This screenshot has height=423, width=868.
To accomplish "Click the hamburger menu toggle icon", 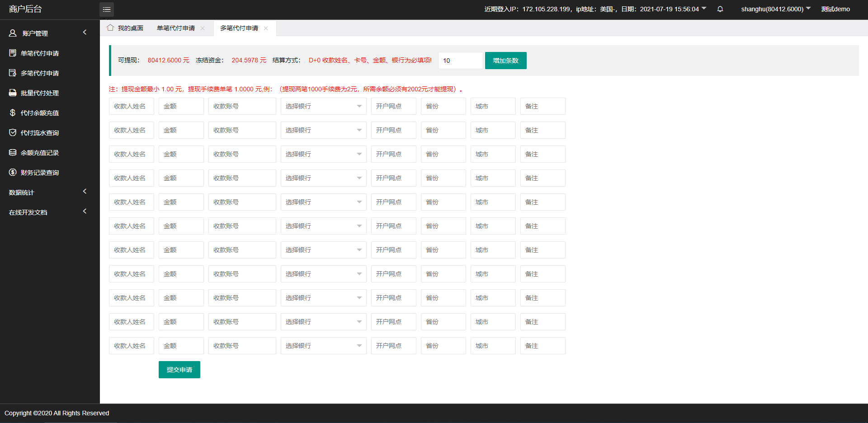I will (107, 9).
